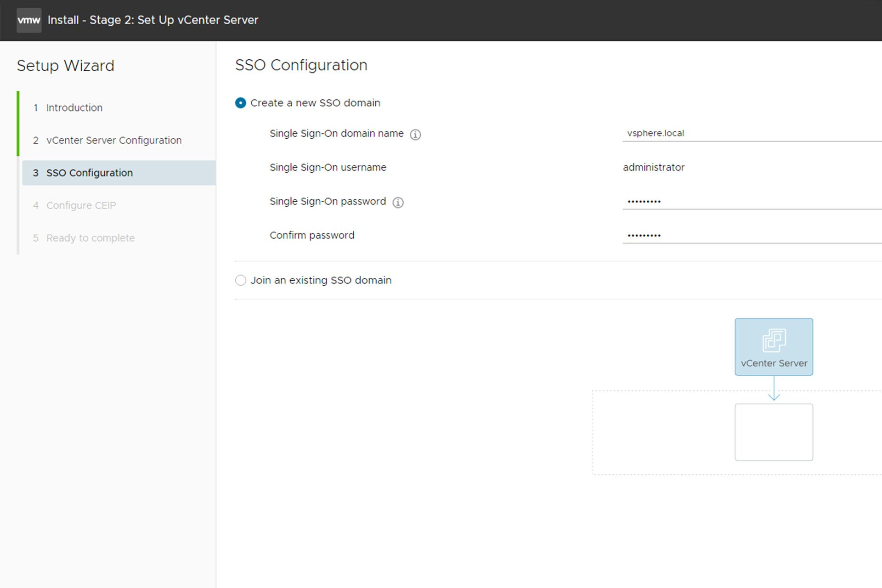The image size is (882, 588).
Task: Focus the Confirm password field
Action: pos(752,235)
